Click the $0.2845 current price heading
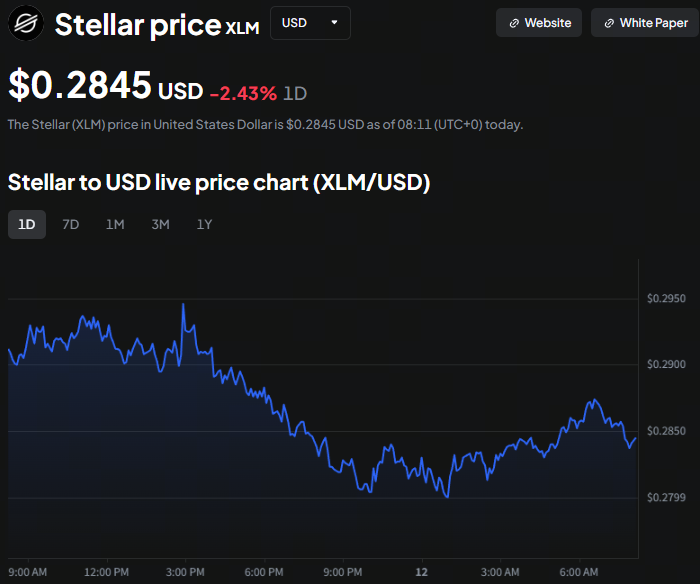 click(x=80, y=86)
